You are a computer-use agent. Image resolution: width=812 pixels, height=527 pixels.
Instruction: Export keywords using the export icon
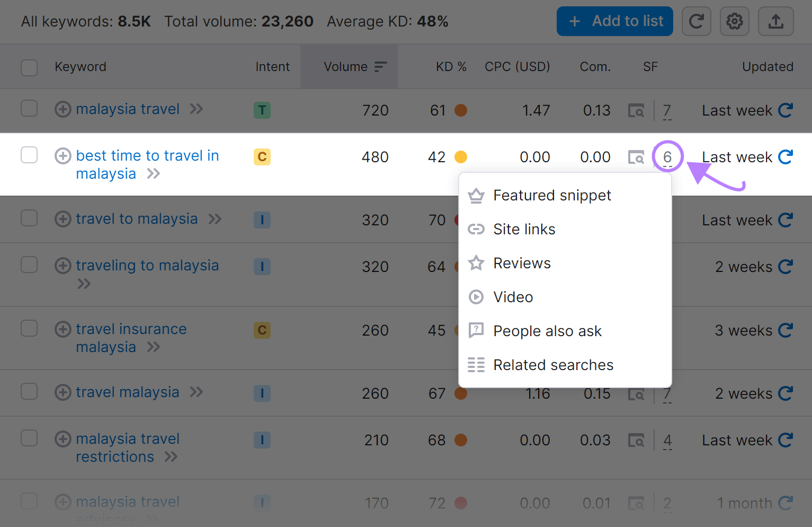tap(775, 21)
